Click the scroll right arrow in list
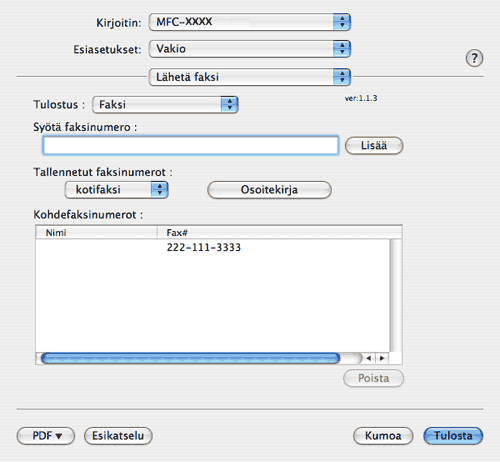 click(x=382, y=358)
